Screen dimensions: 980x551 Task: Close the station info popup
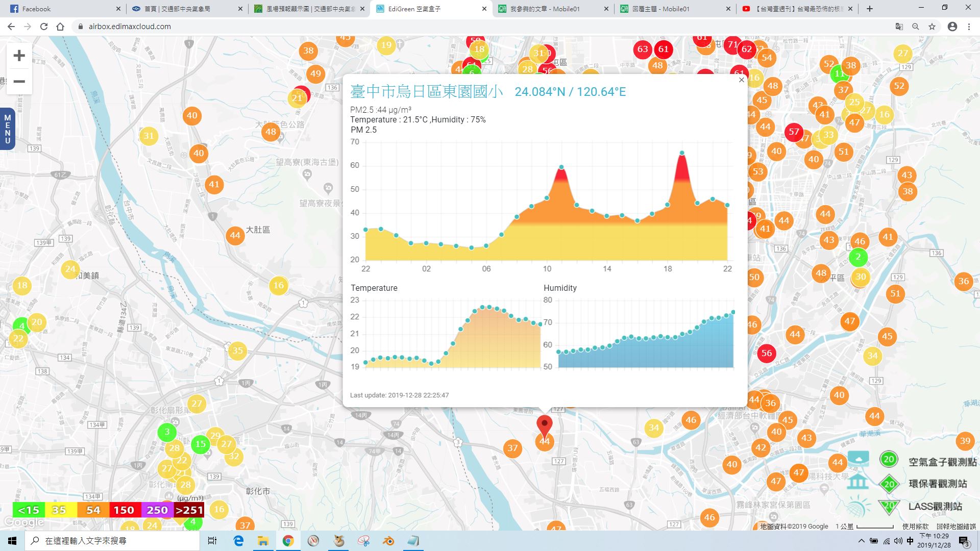[x=742, y=80]
